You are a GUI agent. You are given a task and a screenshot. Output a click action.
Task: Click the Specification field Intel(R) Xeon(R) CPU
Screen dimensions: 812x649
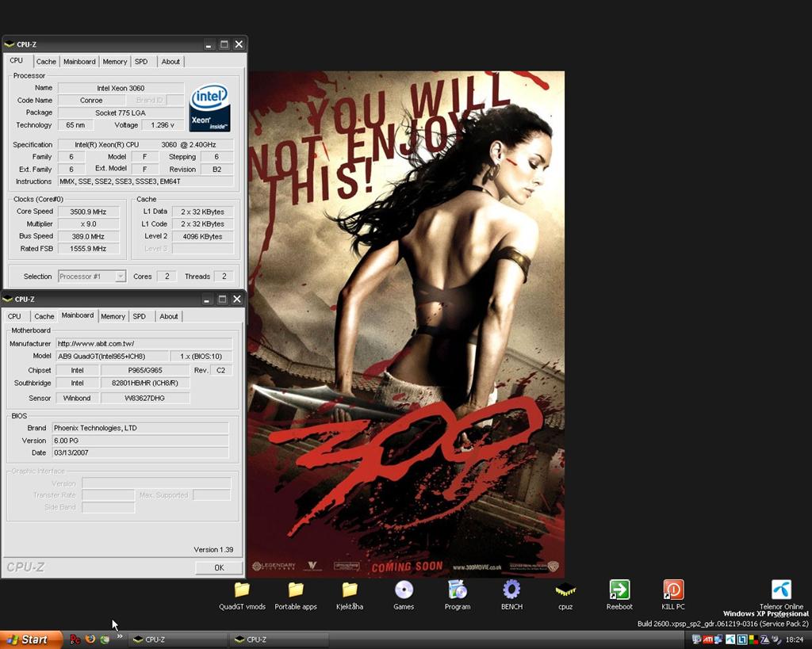(x=146, y=145)
